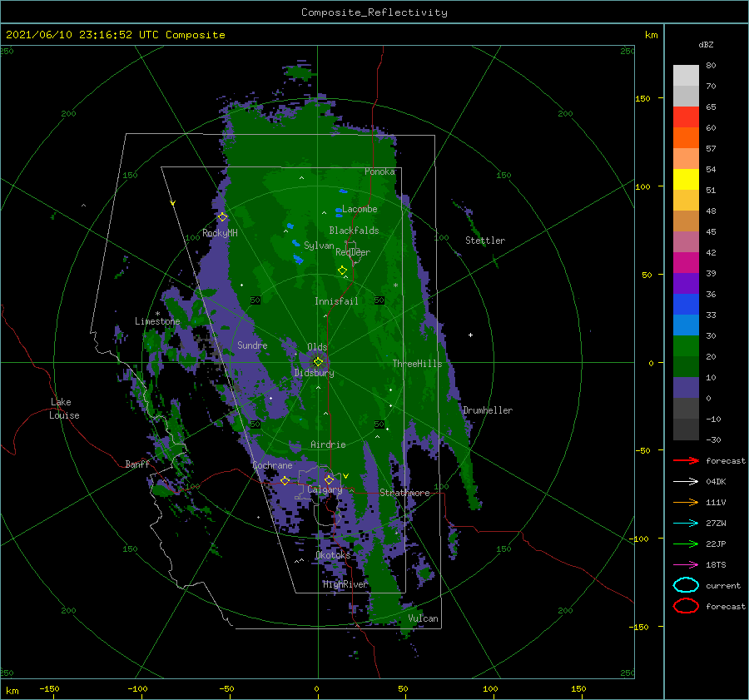Select the slate purple 10 dBZ swatch
749x700 pixels.
tap(686, 388)
